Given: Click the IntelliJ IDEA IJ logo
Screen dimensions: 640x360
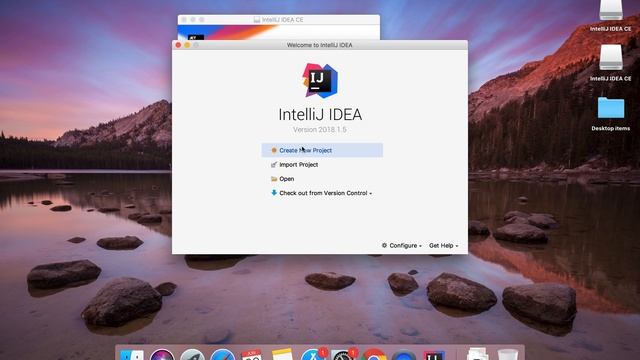Looking at the screenshot, I should click(x=320, y=81).
